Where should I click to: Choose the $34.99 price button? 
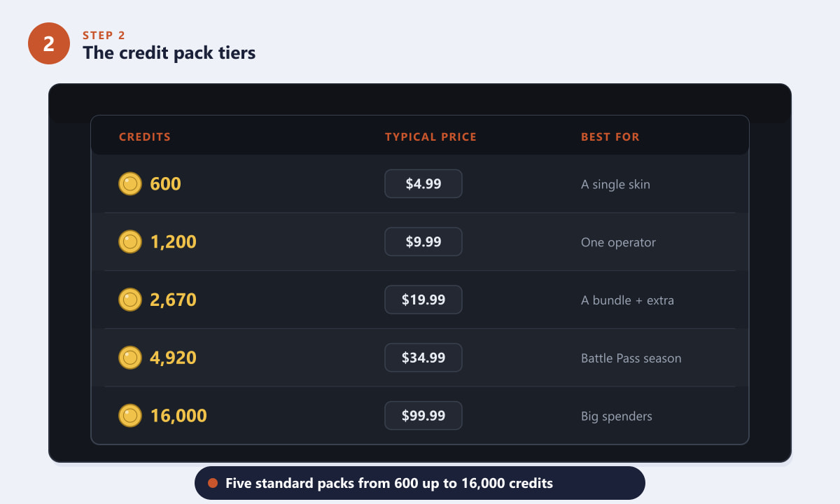click(423, 358)
